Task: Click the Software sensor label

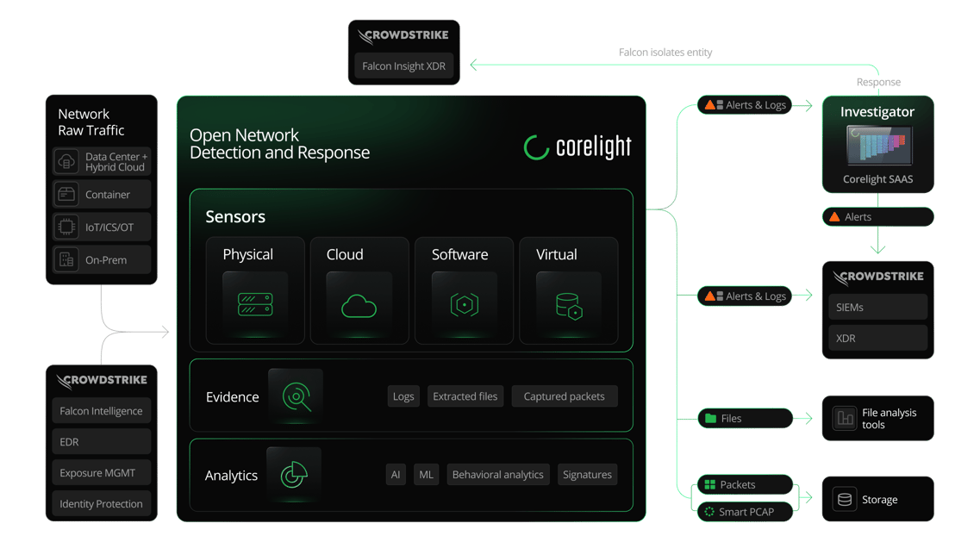Action: (x=460, y=254)
